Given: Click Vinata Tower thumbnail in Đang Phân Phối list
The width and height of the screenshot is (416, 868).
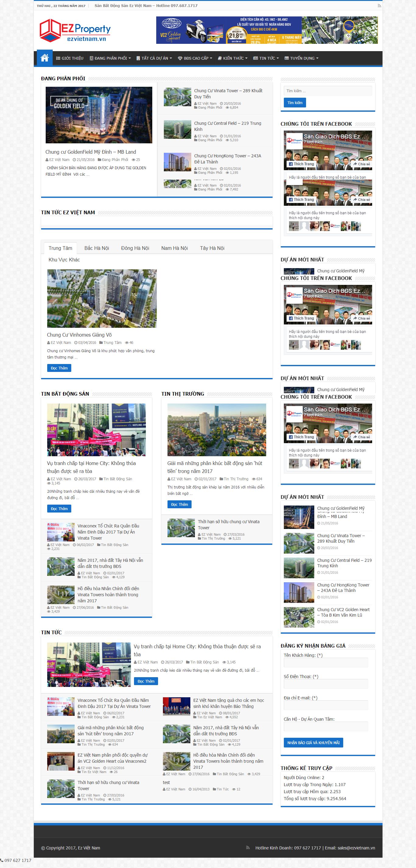Looking at the screenshot, I should pyautogui.click(x=177, y=97).
